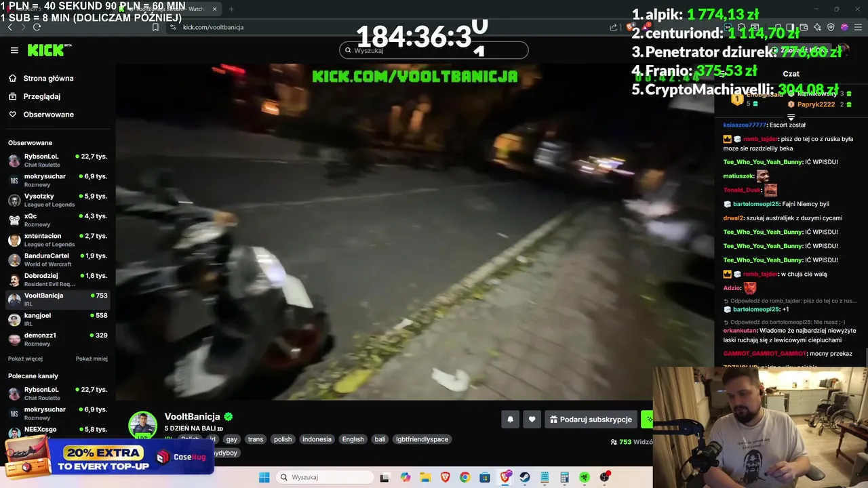Open Microsoft Store from the taskbar
Viewport: 868px width, 488px height.
coord(485,477)
